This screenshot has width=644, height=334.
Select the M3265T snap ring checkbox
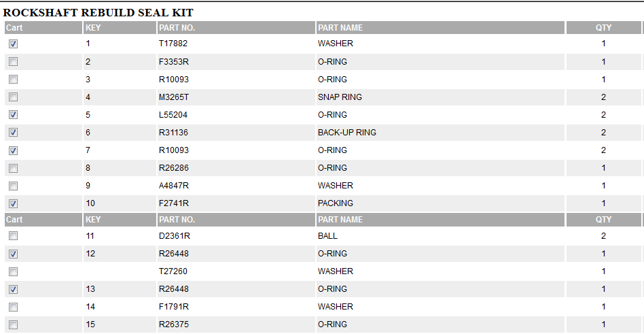[14, 97]
